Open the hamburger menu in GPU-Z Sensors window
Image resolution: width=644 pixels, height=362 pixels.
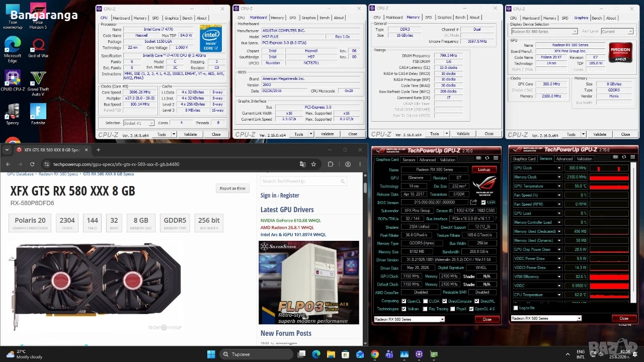click(x=631, y=157)
